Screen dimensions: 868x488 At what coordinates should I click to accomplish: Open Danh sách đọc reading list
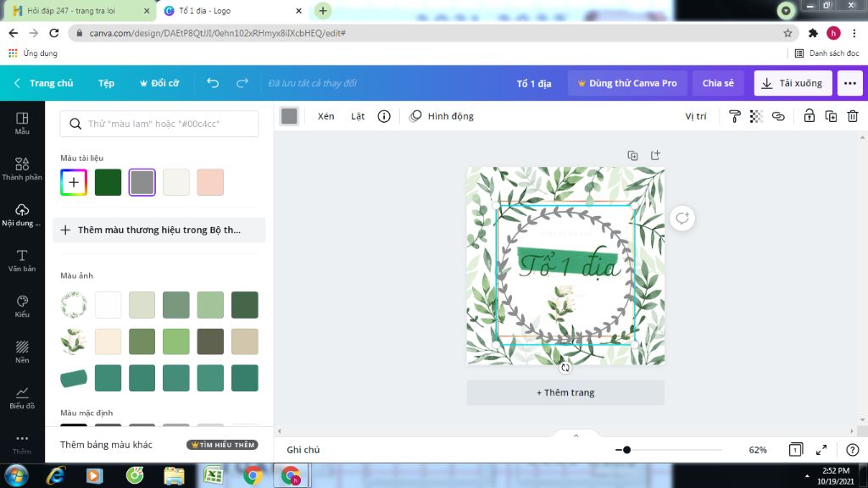coord(827,53)
